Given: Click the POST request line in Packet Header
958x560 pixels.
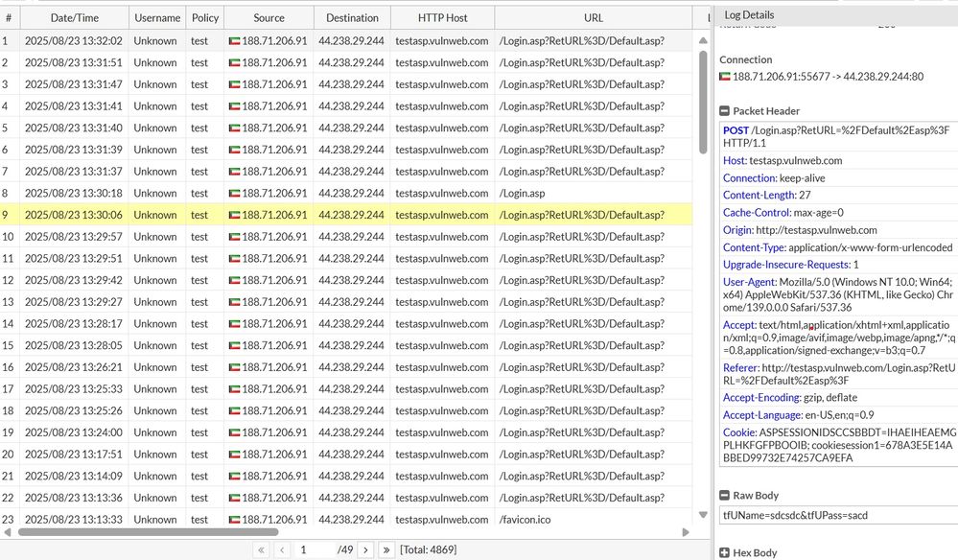Looking at the screenshot, I should pos(839,137).
